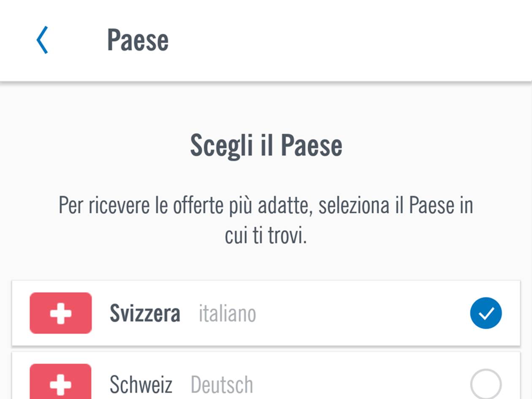
Task: Tap the Swiss flag beside Svizzera
Action: 61,313
